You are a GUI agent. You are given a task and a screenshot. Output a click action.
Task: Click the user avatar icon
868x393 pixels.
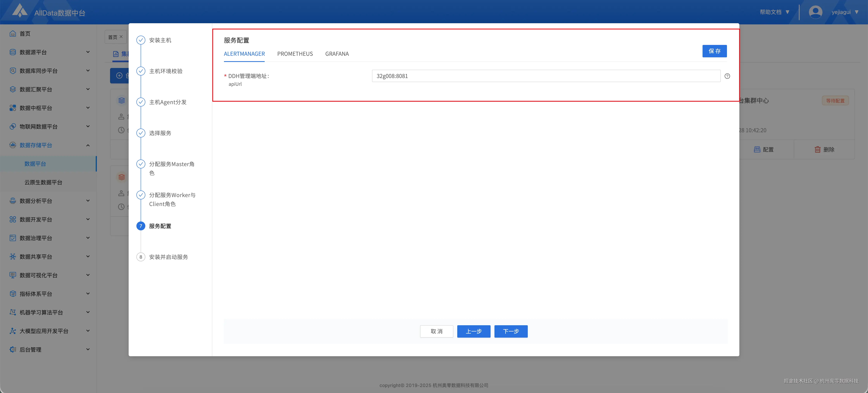[x=815, y=12]
